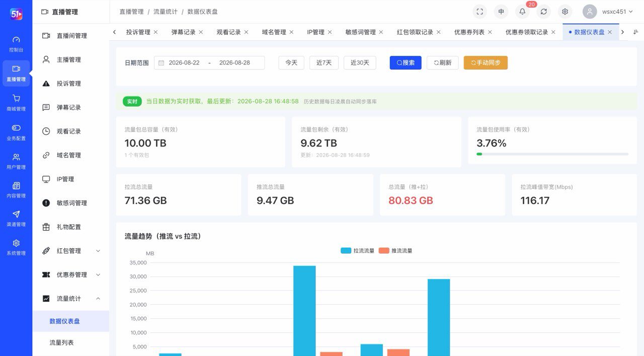Switch to the 域名管理 tab
This screenshot has height=356, width=644.
(x=274, y=32)
